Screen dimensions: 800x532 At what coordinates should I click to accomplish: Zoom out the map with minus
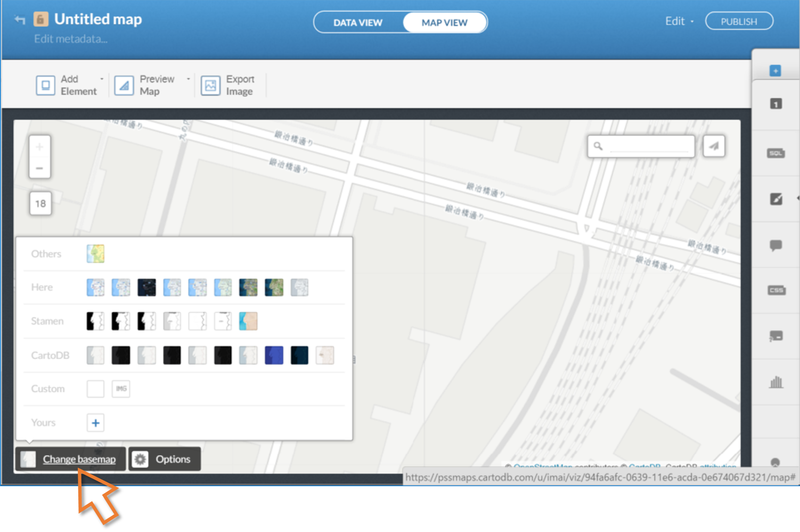[39, 168]
